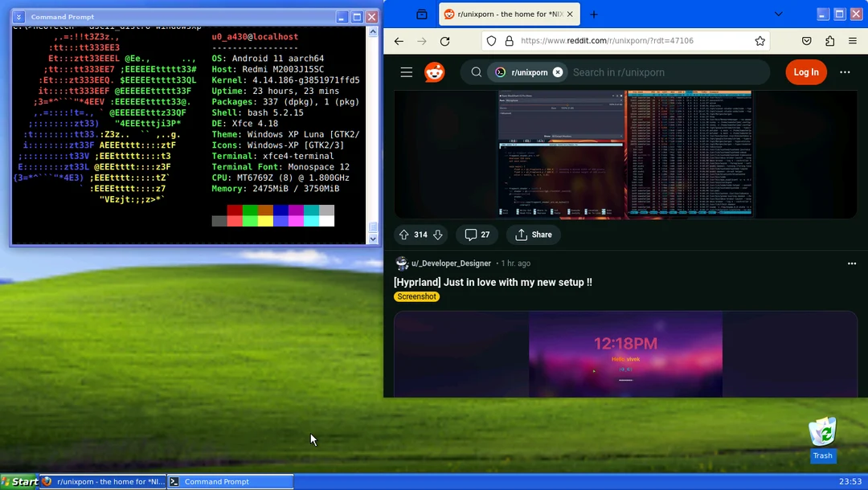Click the Log In button
The height and width of the screenshot is (490, 868).
coord(806,71)
